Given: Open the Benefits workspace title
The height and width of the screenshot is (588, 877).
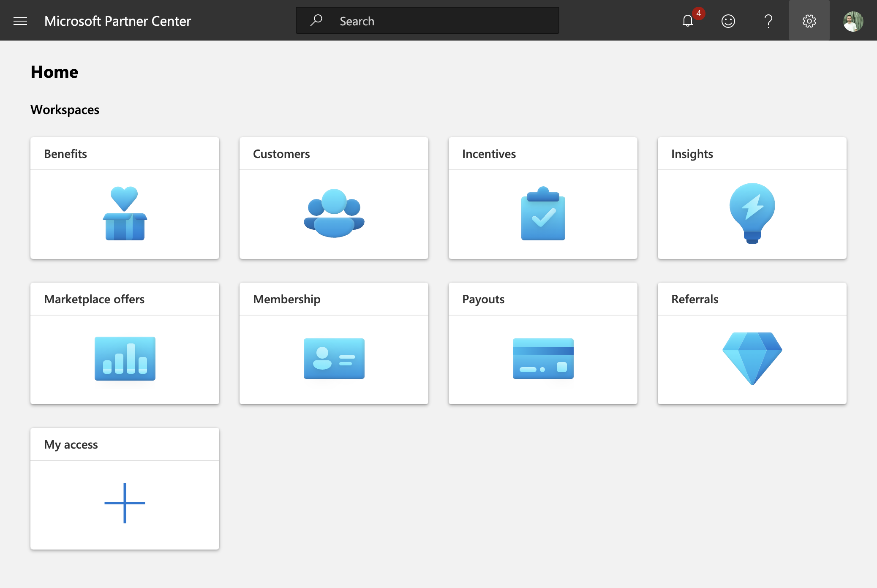Looking at the screenshot, I should 65,154.
